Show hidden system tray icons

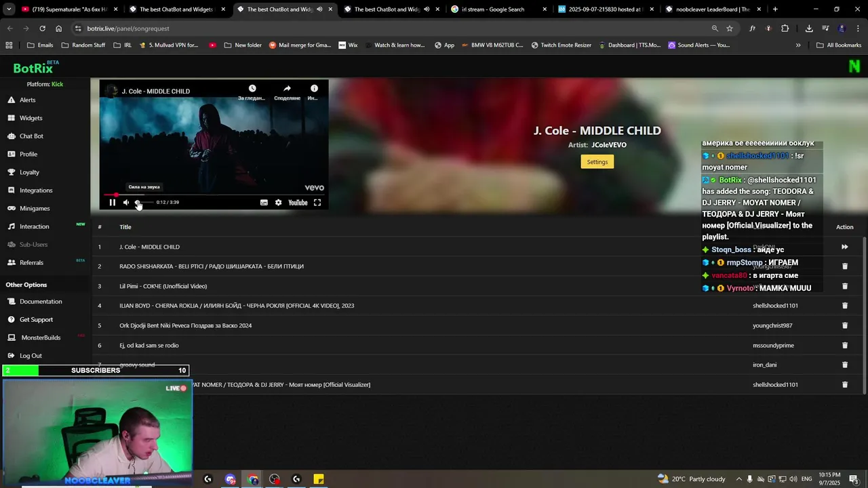[x=740, y=479]
